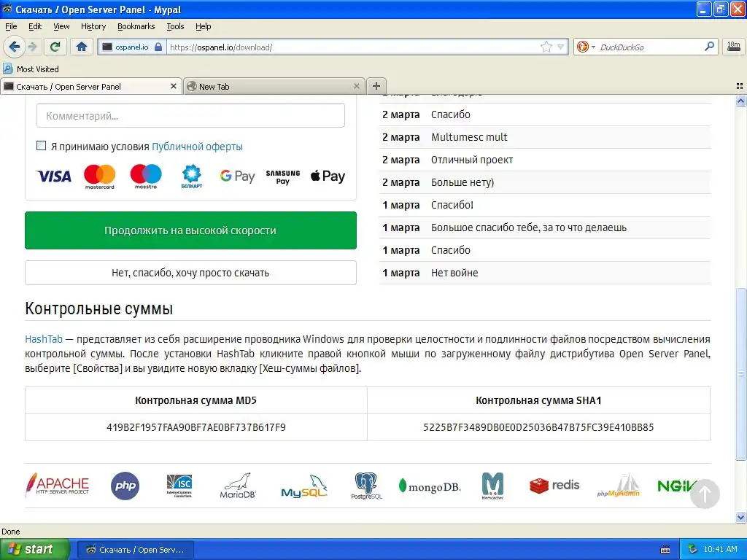The width and height of the screenshot is (747, 560).
Task: Open the Bookmarks menu
Action: 136,26
